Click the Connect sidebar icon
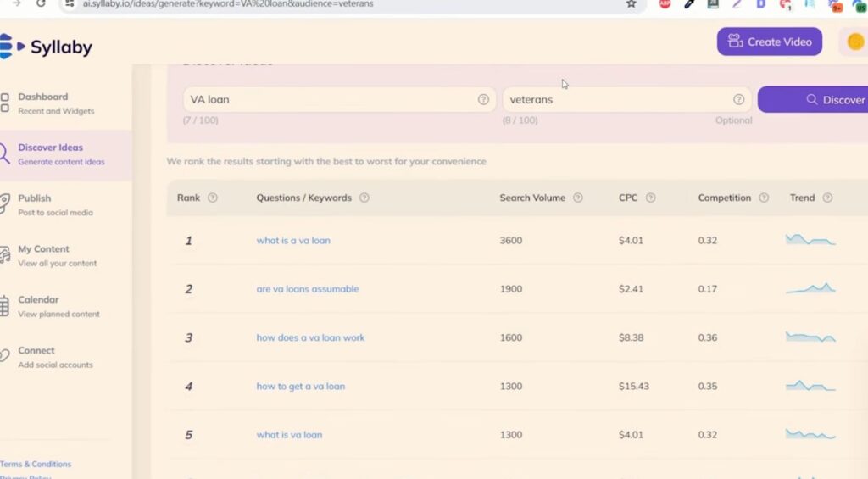Image resolution: width=868 pixels, height=479 pixels. click(4, 355)
